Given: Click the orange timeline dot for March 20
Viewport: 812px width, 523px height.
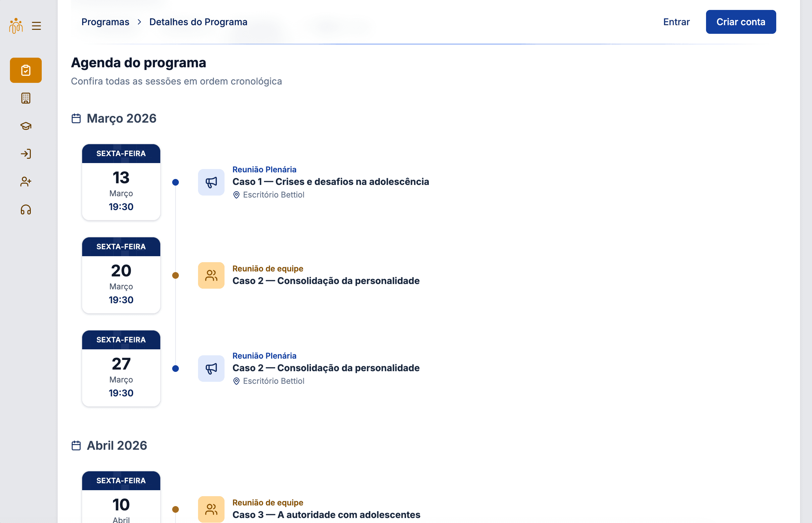Looking at the screenshot, I should pos(176,275).
